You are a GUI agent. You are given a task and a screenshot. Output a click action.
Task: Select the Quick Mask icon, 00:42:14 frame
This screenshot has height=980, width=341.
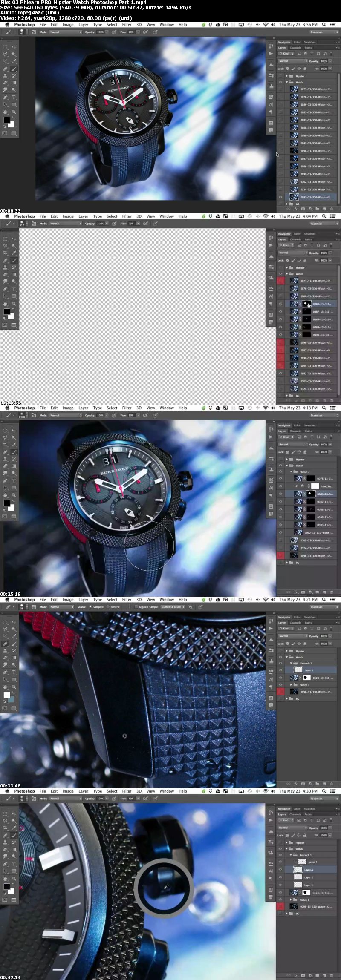point(5,900)
